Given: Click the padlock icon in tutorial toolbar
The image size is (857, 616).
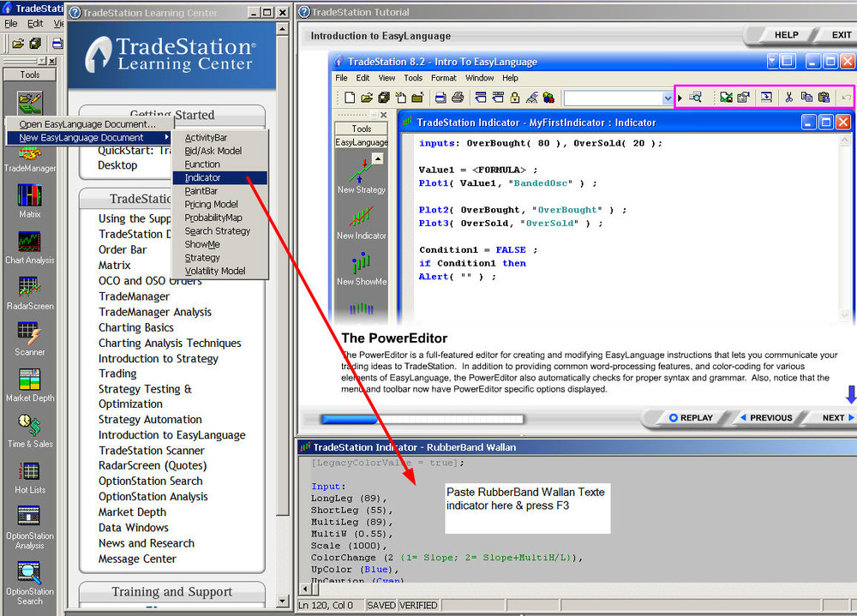Looking at the screenshot, I should [515, 98].
